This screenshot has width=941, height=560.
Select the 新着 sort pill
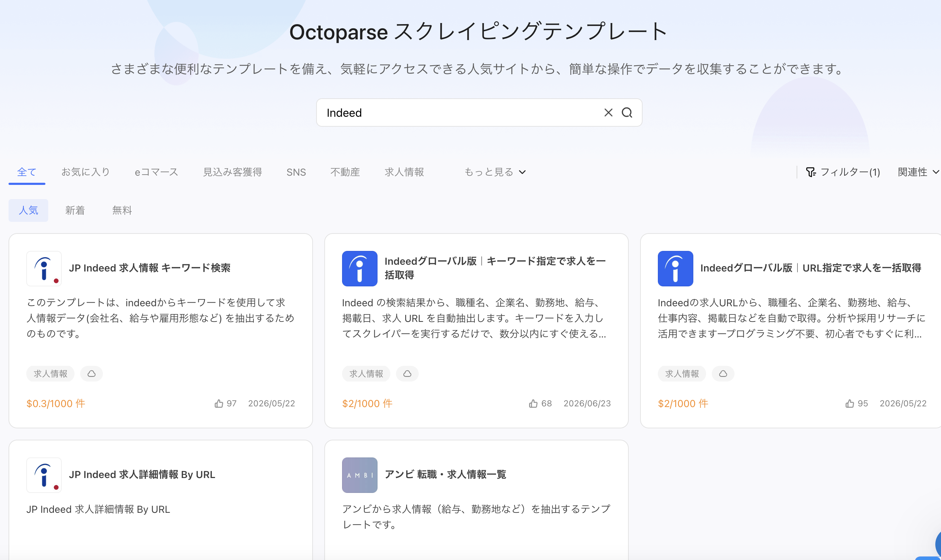click(75, 210)
